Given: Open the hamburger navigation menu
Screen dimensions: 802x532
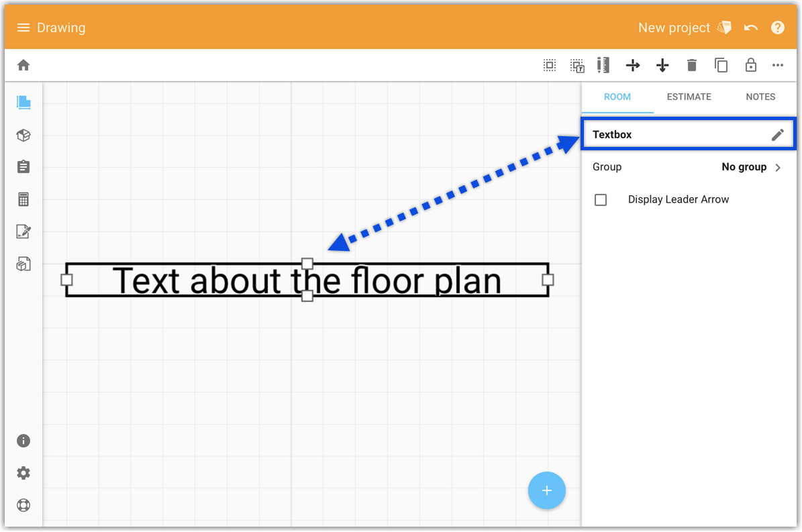Looking at the screenshot, I should tap(23, 28).
